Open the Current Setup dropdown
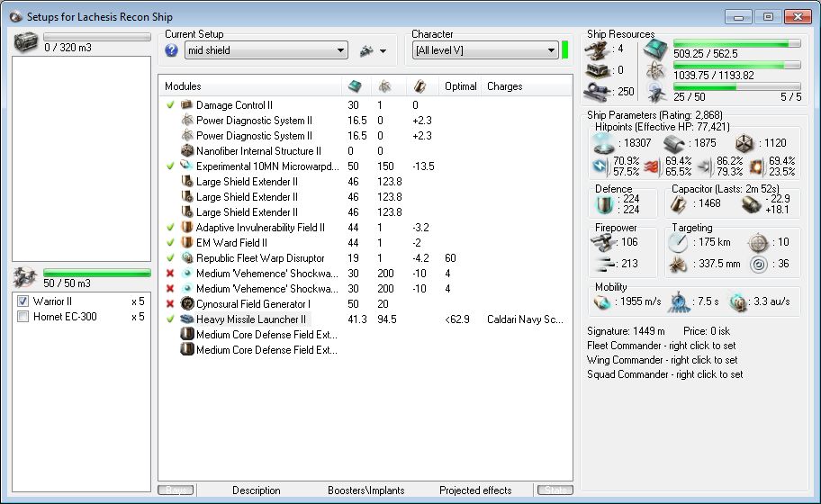This screenshot has height=504, width=821. coord(266,50)
